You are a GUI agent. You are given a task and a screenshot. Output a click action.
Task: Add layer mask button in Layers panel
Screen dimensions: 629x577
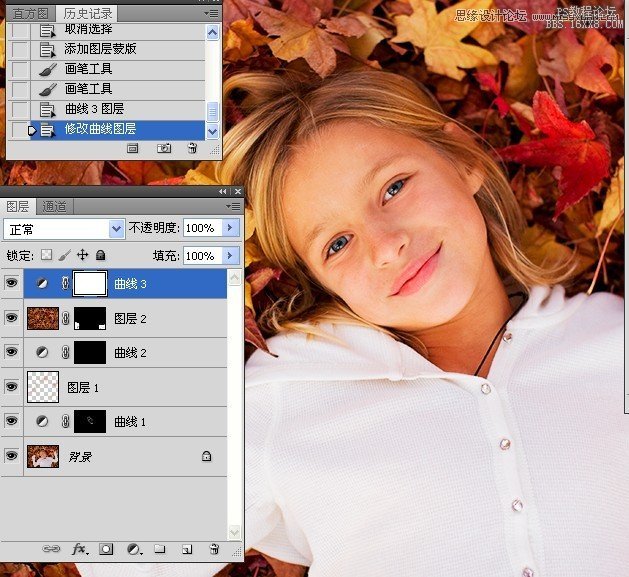coord(106,549)
